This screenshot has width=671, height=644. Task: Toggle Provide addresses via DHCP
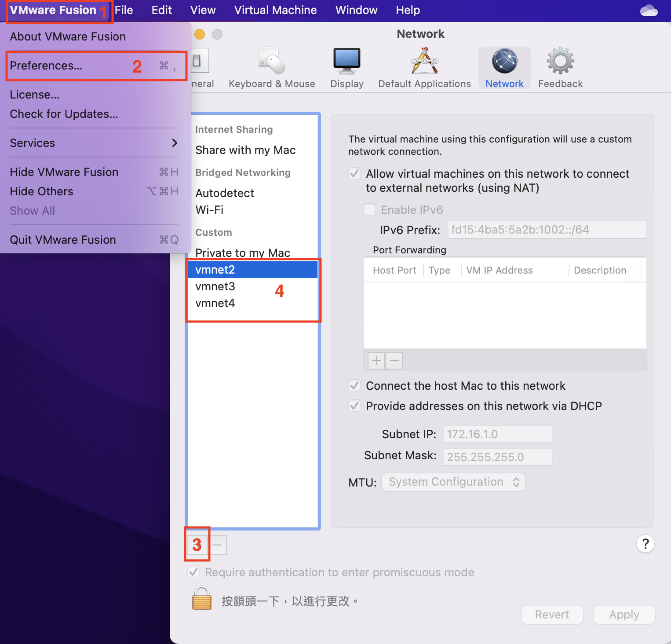(354, 406)
